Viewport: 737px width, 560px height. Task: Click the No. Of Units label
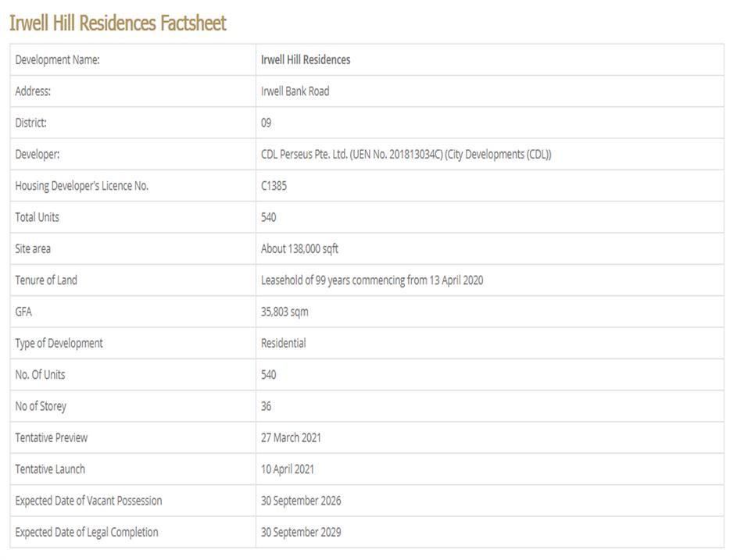point(40,375)
